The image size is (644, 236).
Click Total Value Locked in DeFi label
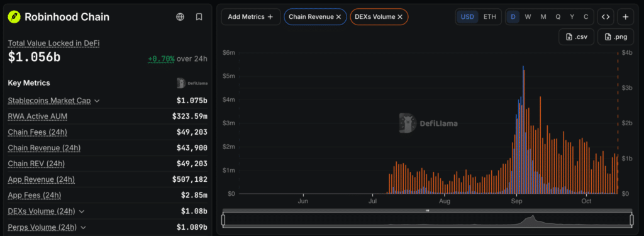click(x=54, y=43)
